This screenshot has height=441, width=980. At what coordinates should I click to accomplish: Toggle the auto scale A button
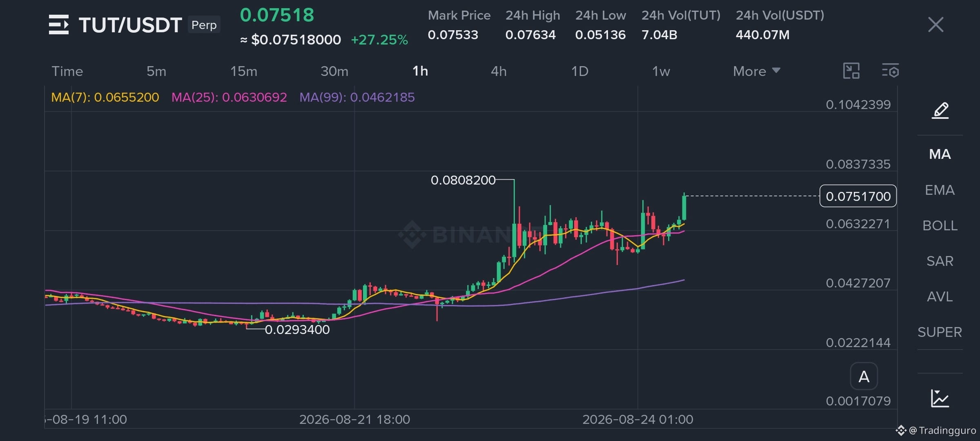[864, 376]
